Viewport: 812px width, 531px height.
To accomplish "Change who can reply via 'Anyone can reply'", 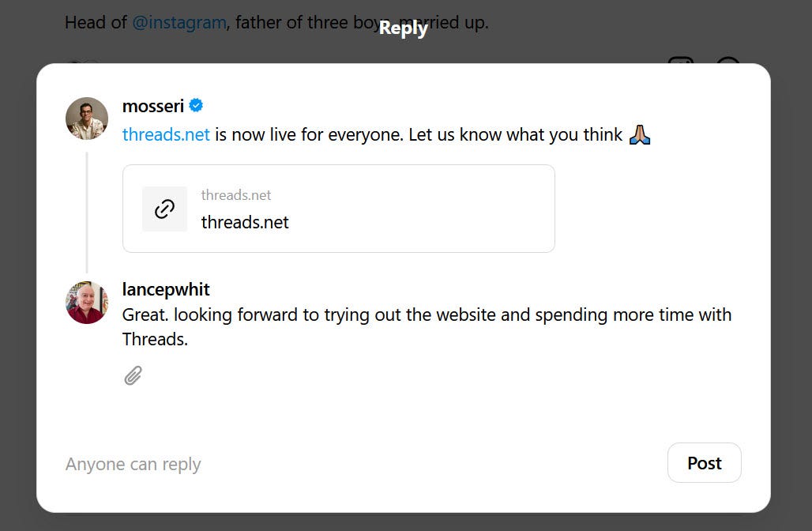I will pos(133,464).
